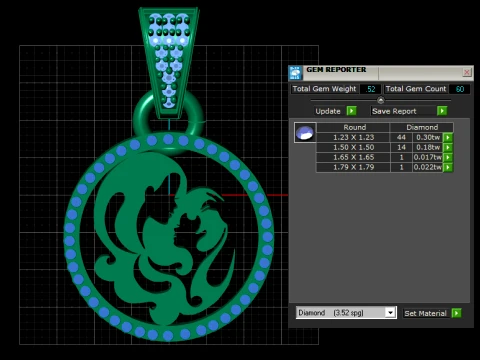Click the Total Gem Weight value .52

370,89
